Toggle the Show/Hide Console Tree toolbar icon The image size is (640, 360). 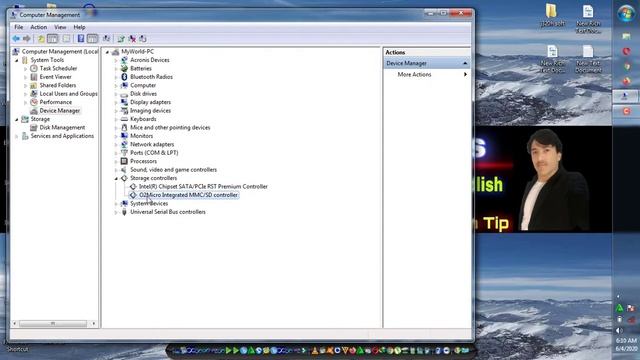[53, 39]
